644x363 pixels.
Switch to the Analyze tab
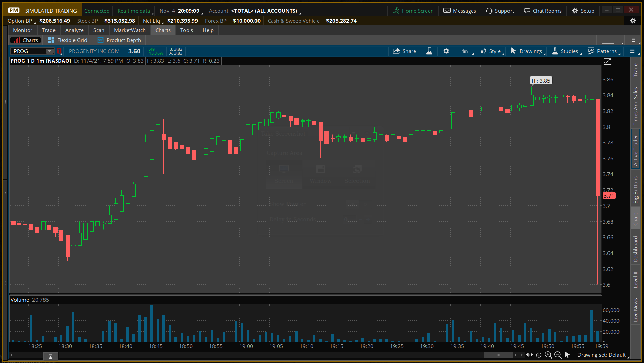pyautogui.click(x=74, y=30)
